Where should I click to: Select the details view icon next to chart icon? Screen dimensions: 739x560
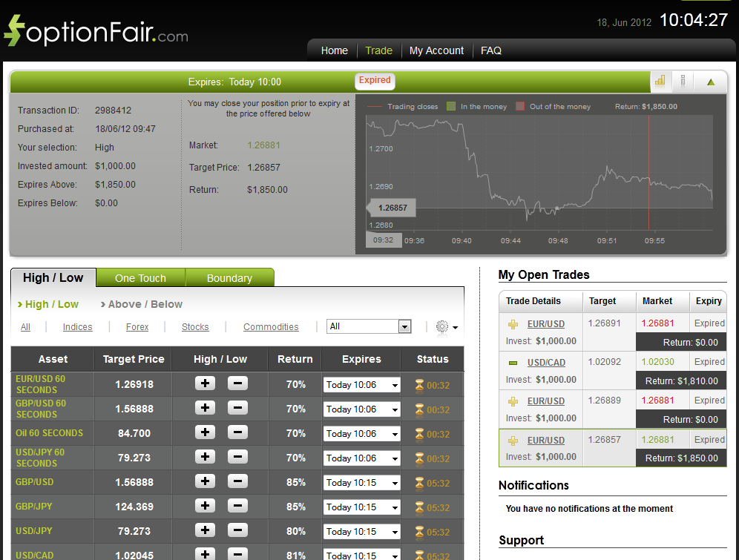point(683,82)
